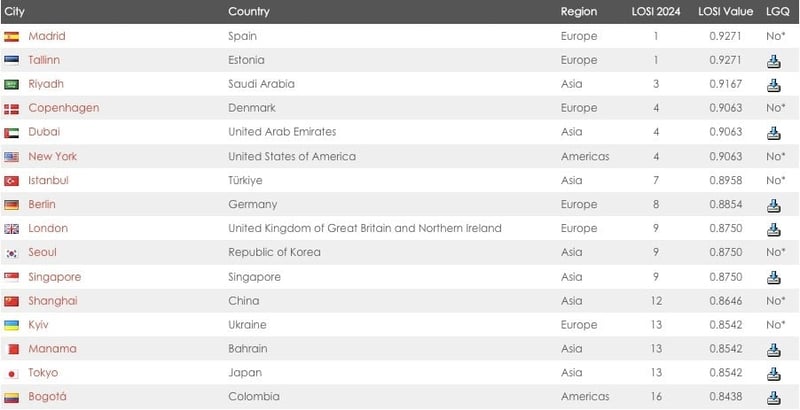
Task: Click the Ukraine flag beside Kyiv
Action: click(12, 325)
